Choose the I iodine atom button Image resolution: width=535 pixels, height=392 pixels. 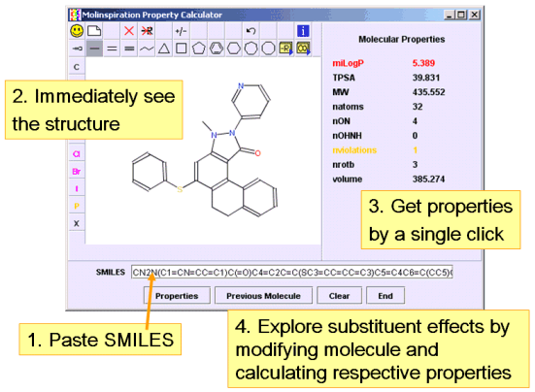[77, 189]
